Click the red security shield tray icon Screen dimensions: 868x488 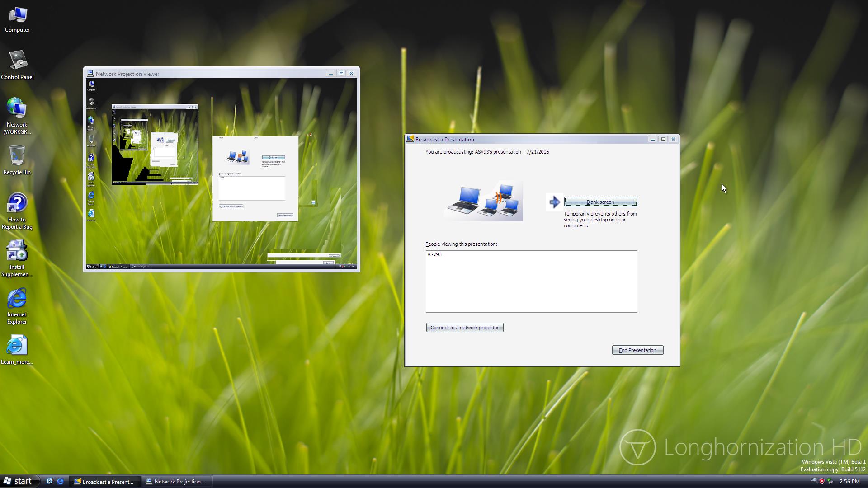[x=822, y=481]
